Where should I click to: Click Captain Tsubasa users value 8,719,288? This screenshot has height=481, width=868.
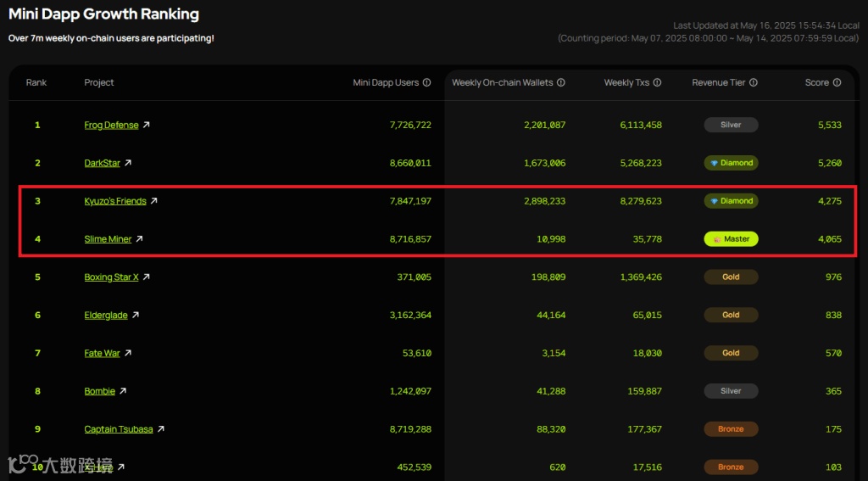[410, 429]
